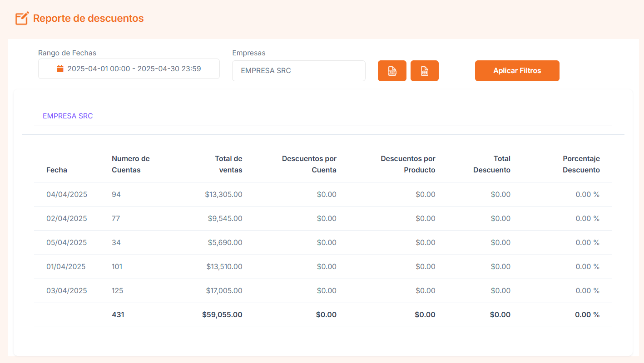Click Descuentos por Cuenta value for 04/04/2025
The height and width of the screenshot is (363, 644).
click(x=327, y=194)
